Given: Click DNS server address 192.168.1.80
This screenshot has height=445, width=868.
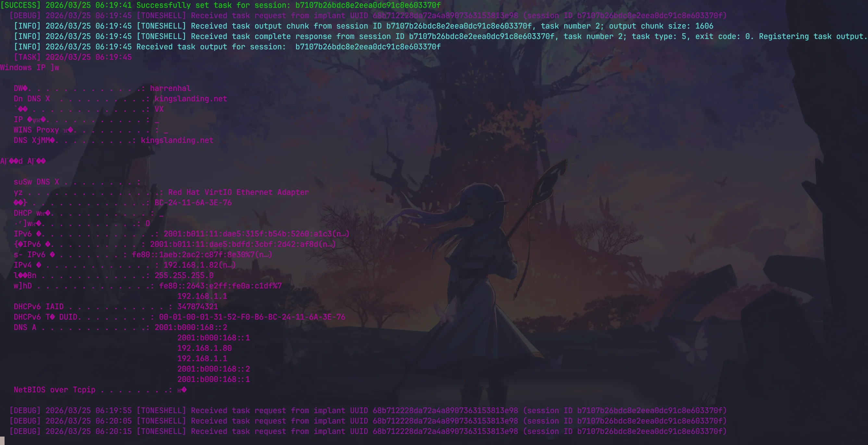Looking at the screenshot, I should click(x=205, y=348).
